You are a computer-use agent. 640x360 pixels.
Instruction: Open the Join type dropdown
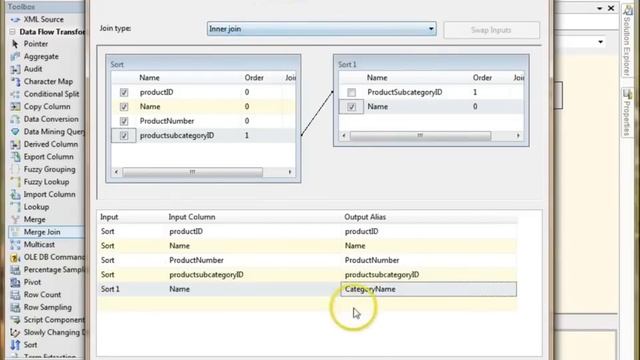322,29
